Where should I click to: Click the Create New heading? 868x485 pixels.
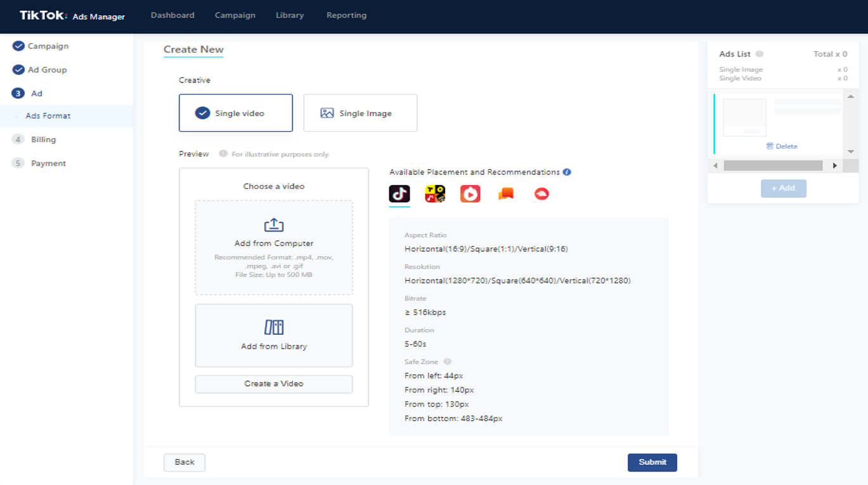pyautogui.click(x=193, y=49)
